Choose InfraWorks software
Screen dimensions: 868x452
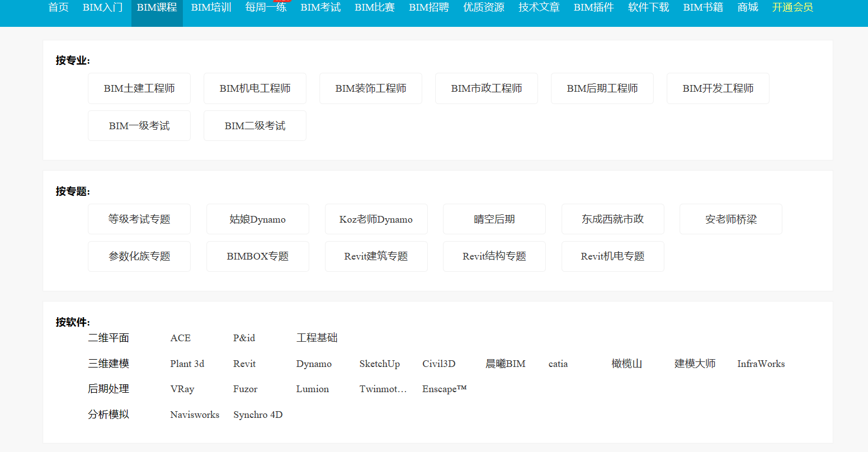coord(761,364)
